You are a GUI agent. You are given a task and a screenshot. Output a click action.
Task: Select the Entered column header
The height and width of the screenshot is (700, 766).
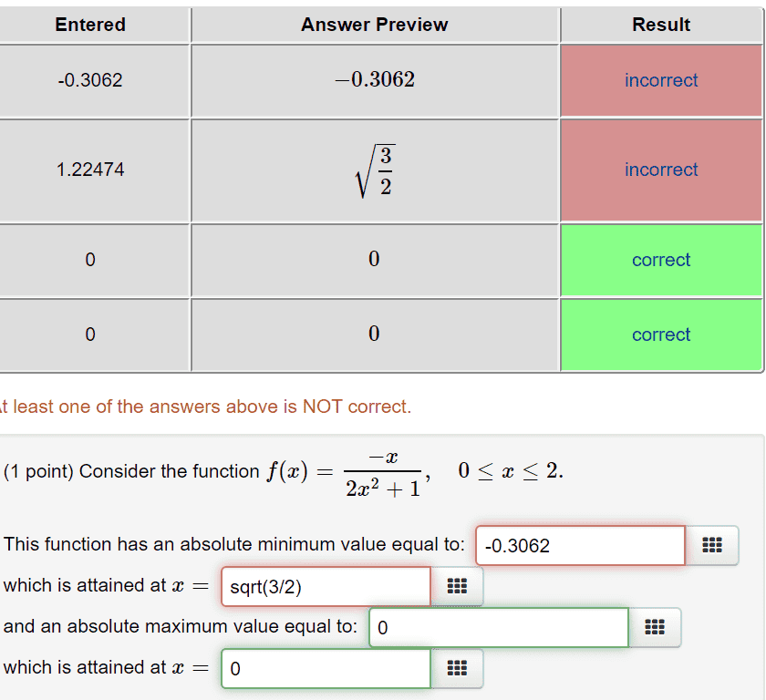90,25
